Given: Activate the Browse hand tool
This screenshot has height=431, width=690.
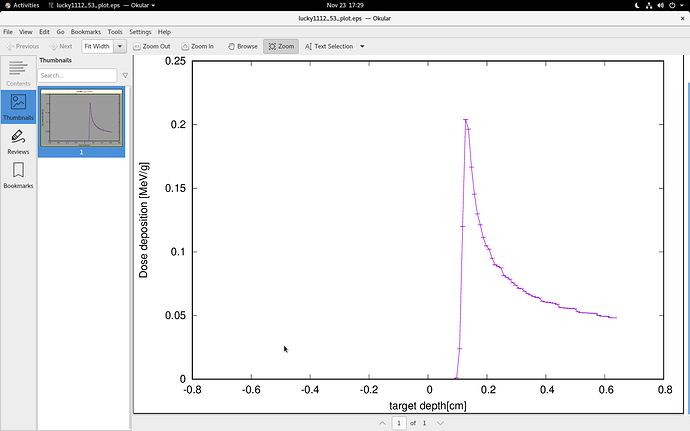Looking at the screenshot, I should tap(242, 46).
